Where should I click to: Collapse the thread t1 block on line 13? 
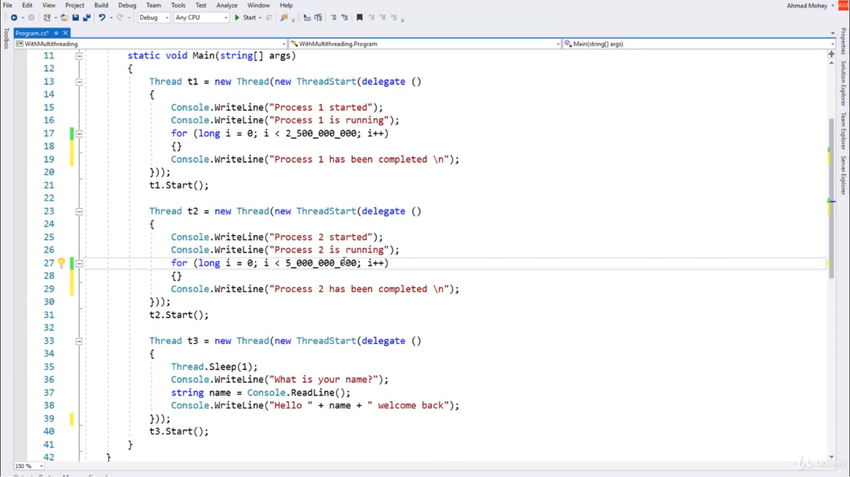[79, 81]
